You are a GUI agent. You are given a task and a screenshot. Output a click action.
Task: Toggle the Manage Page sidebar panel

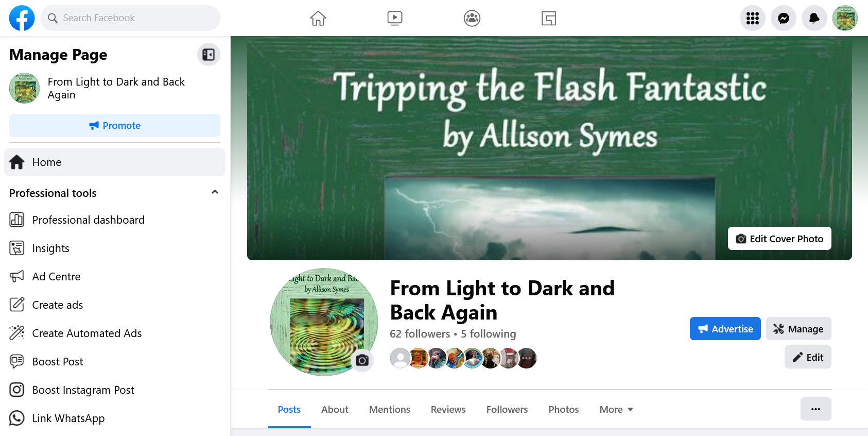click(209, 55)
